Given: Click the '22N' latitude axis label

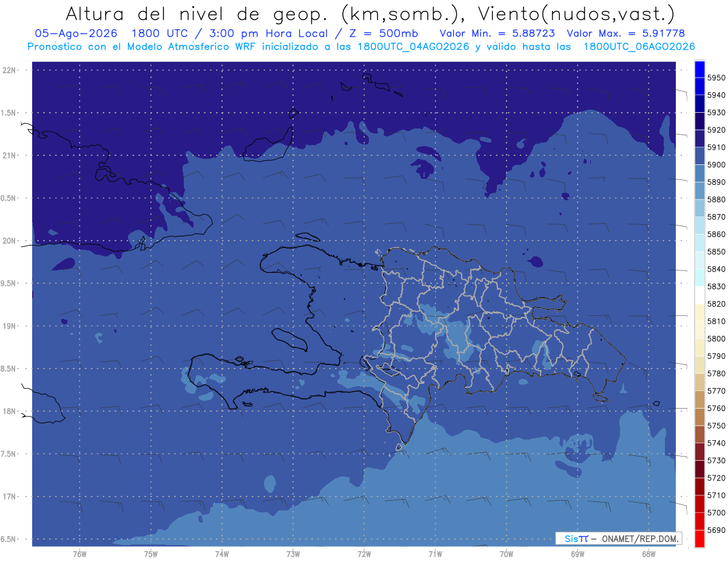Looking at the screenshot, I should pyautogui.click(x=9, y=70).
